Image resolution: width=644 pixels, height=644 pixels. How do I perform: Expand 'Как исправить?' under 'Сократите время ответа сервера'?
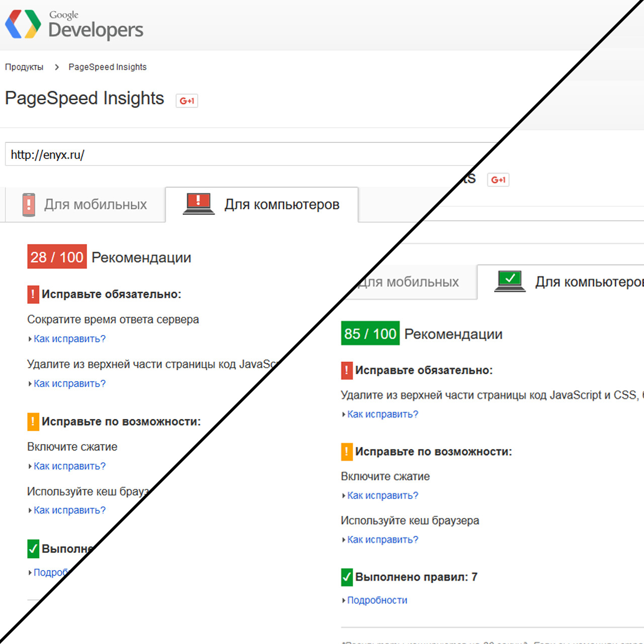[x=69, y=339]
